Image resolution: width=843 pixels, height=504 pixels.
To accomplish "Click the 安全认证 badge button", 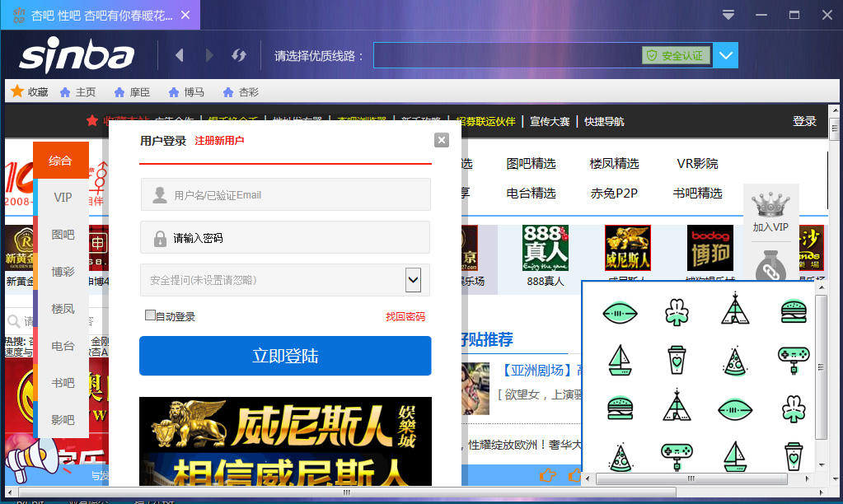I will coord(676,55).
